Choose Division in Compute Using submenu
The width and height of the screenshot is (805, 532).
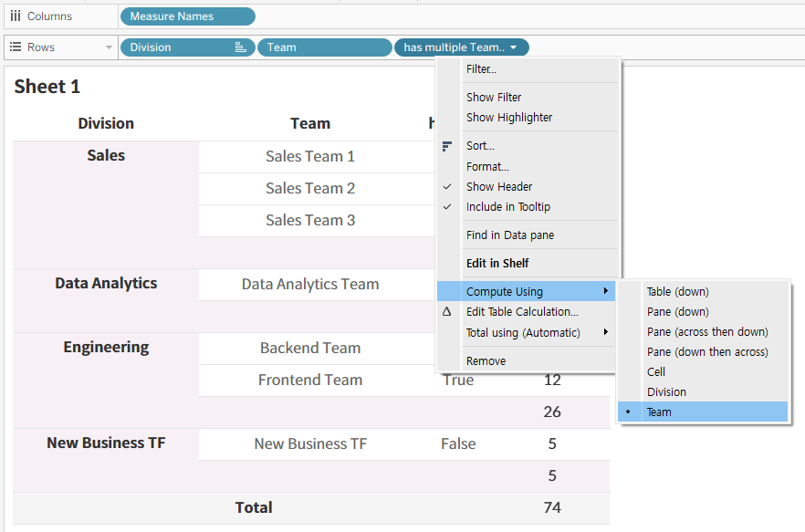click(666, 392)
